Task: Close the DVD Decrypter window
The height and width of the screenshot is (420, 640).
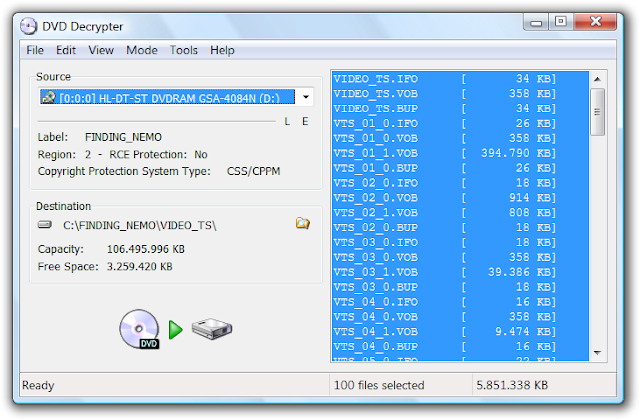Action: [596, 22]
